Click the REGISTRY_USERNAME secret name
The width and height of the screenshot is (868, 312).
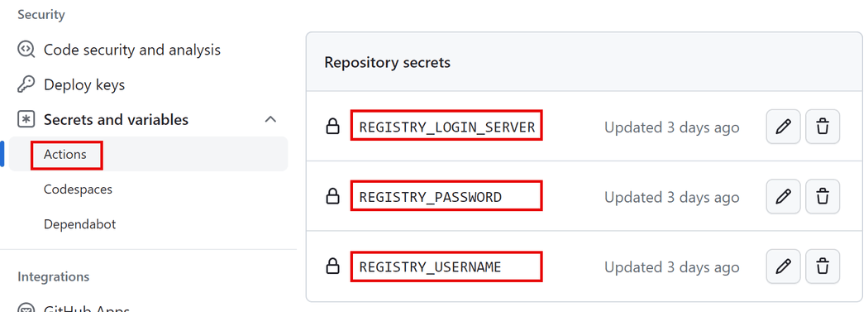430,267
